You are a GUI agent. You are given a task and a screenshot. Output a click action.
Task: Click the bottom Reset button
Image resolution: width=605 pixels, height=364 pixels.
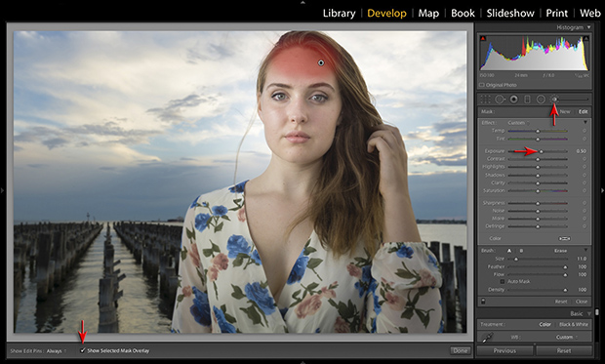pos(564,351)
